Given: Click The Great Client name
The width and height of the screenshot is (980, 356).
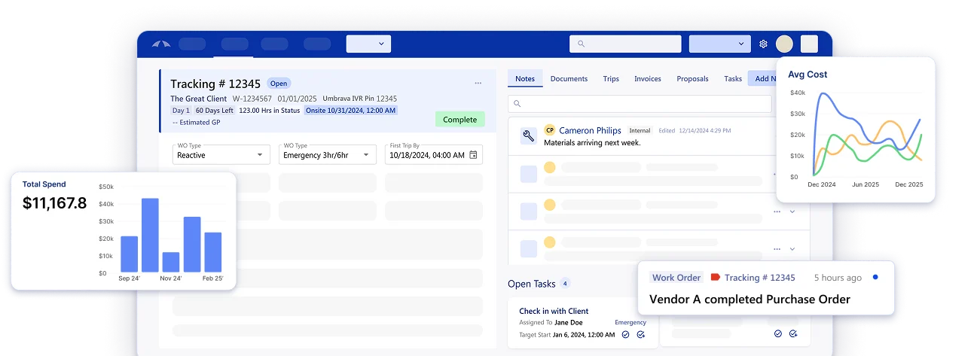Looking at the screenshot, I should coord(198,99).
